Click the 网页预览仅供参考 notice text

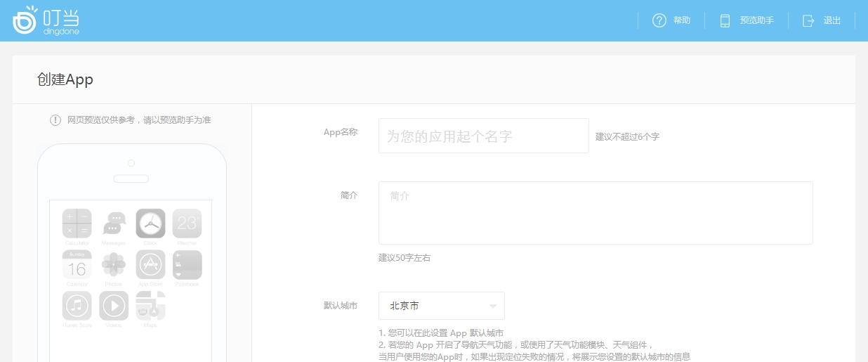pyautogui.click(x=139, y=120)
